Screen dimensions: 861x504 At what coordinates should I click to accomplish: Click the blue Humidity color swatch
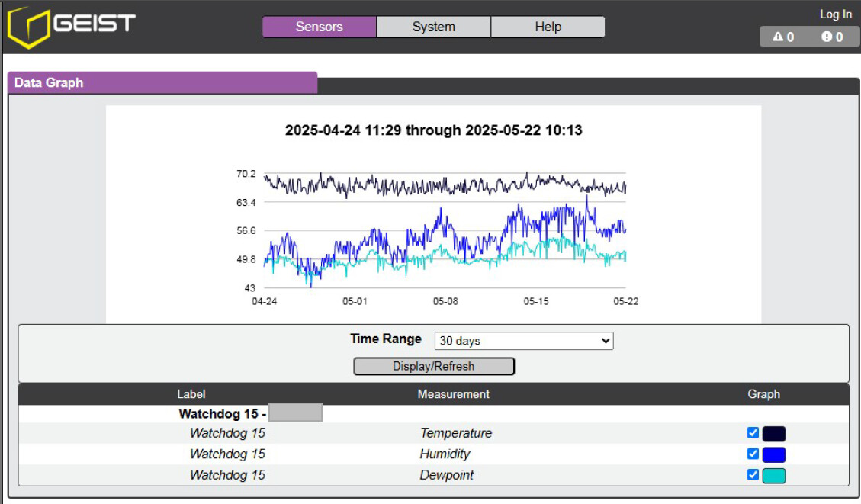pos(773,454)
